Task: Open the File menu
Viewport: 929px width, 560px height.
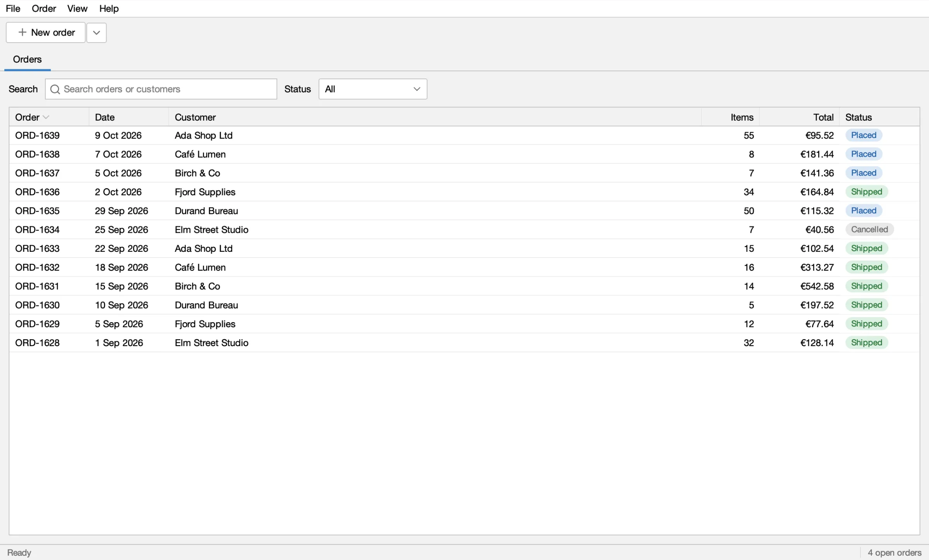Action: 13,9
